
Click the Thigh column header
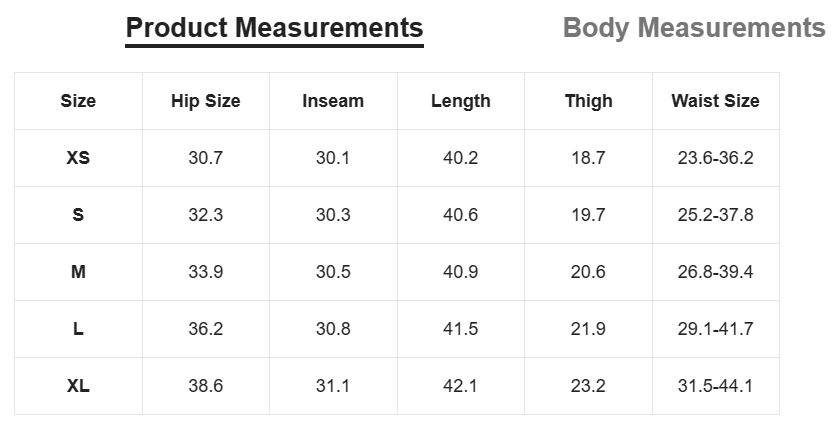[588, 101]
